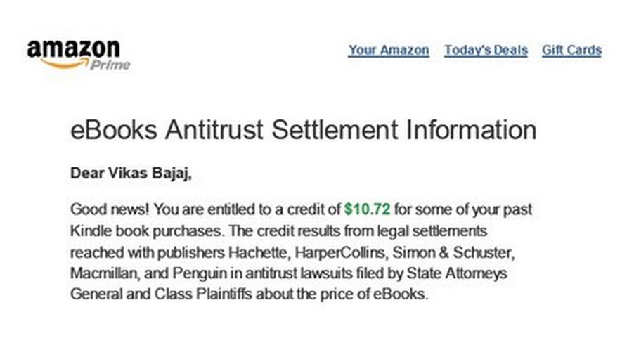
Task: Click the word Prime in the logo
Action: [110, 65]
